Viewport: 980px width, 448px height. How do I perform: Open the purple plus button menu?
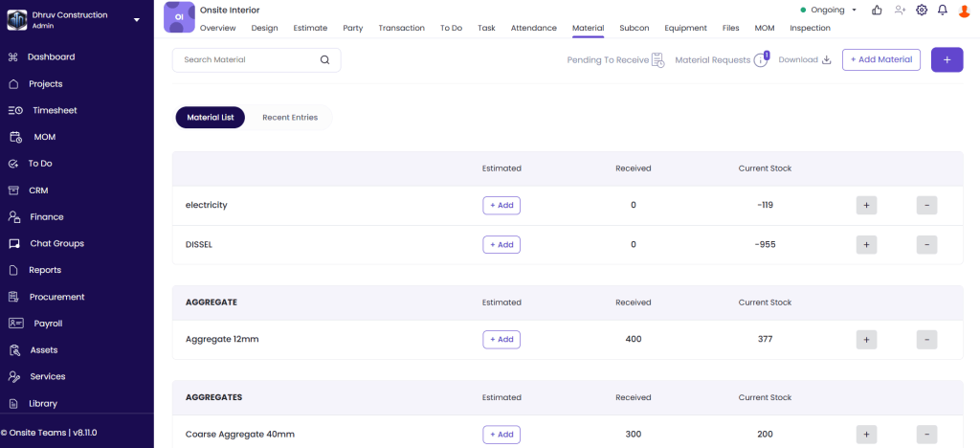(x=947, y=59)
